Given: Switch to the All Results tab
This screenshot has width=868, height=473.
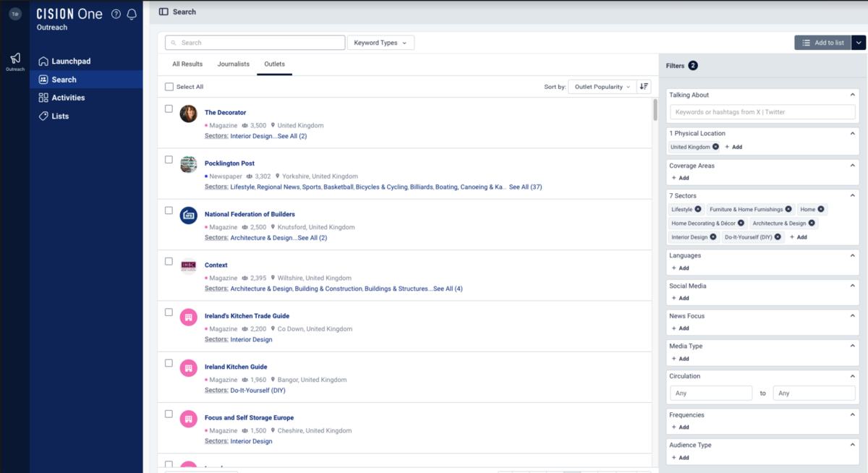Looking at the screenshot, I should pos(187,64).
